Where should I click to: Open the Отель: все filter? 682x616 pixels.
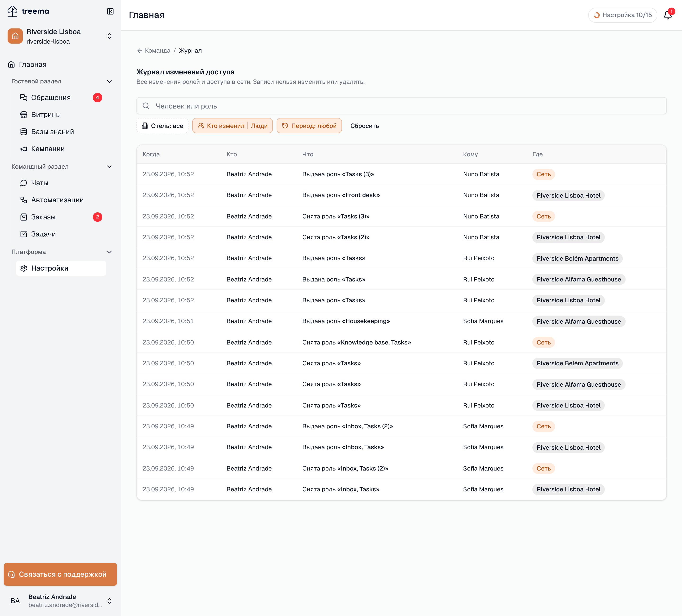pos(162,126)
